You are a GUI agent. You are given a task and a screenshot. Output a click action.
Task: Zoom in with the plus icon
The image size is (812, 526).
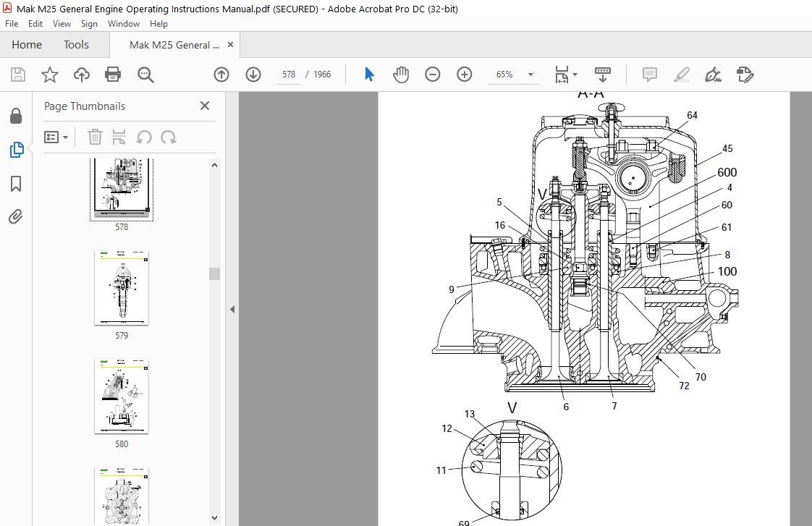465,75
